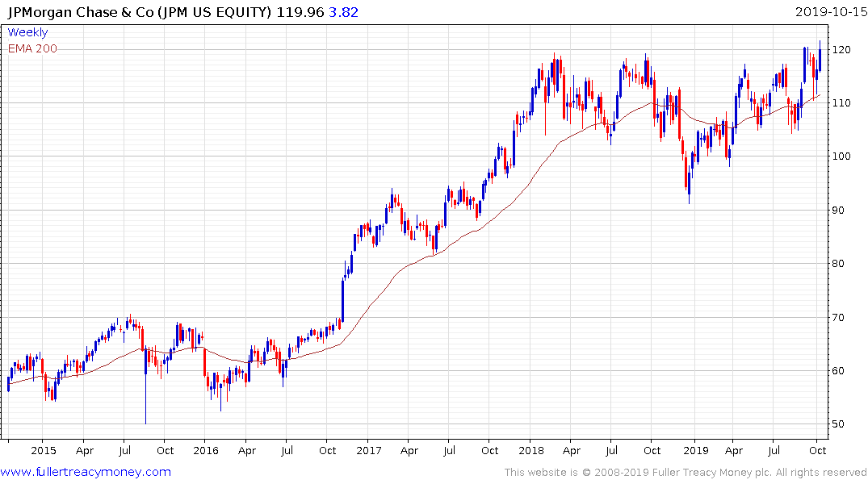The height and width of the screenshot is (484, 868).
Task: Click the date label 2019-10-15
Action: 832,12
